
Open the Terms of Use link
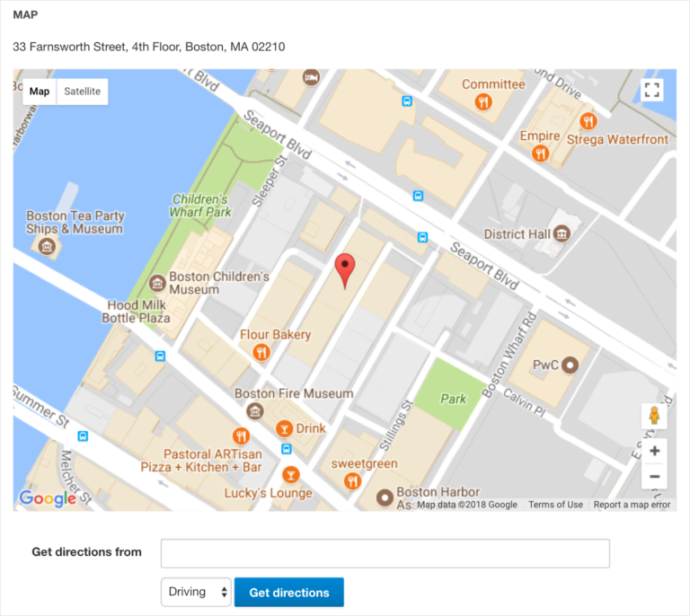pos(555,505)
